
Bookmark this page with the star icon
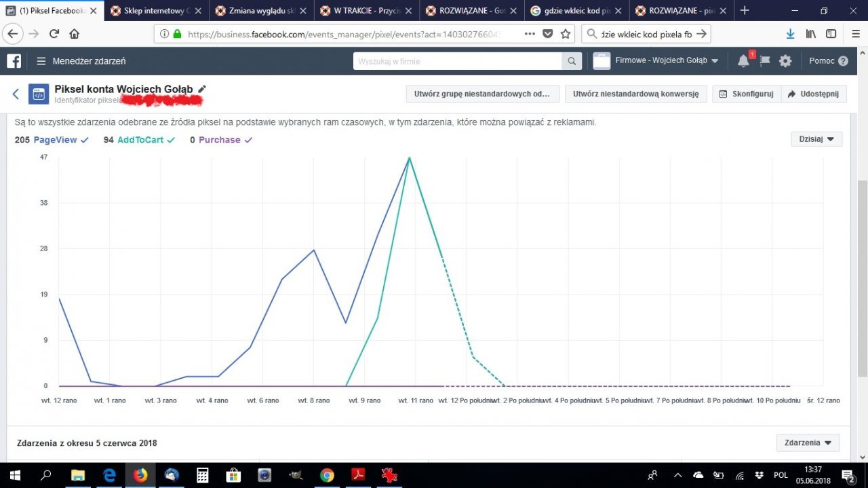tap(566, 34)
